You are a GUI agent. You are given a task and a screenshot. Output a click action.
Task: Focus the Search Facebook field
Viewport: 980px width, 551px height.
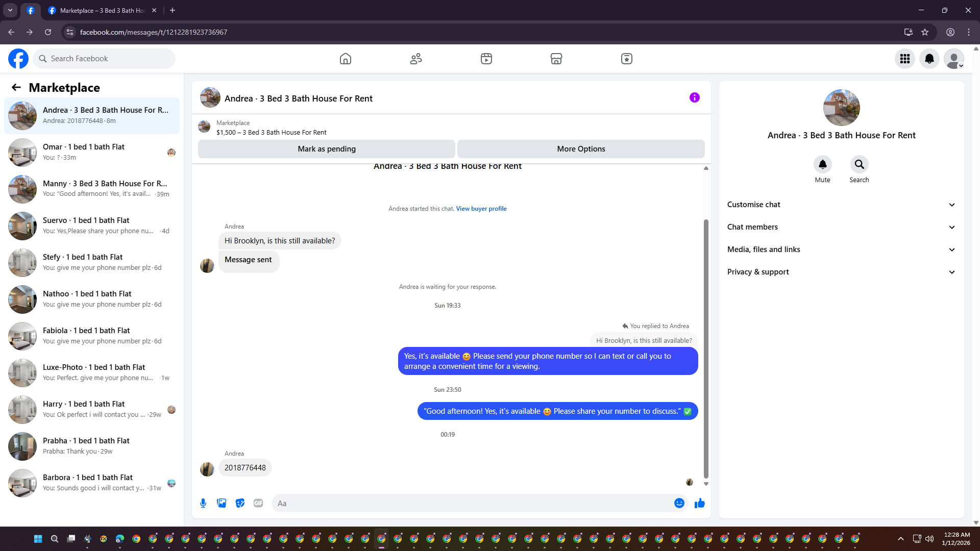pos(104,59)
